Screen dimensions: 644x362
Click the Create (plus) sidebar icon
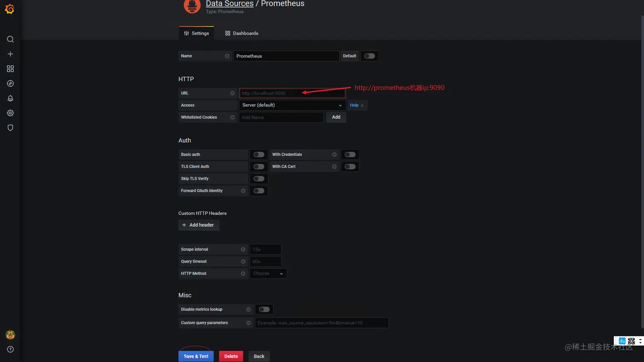click(10, 54)
